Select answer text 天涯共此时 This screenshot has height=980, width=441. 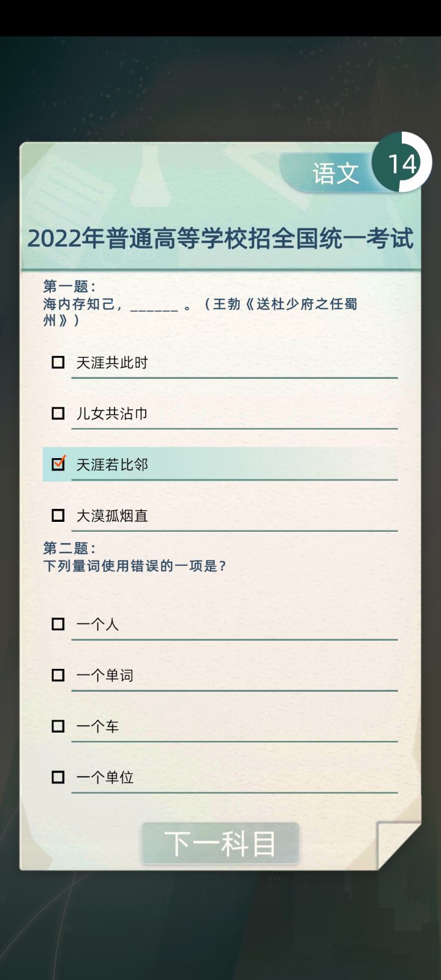[x=112, y=363]
